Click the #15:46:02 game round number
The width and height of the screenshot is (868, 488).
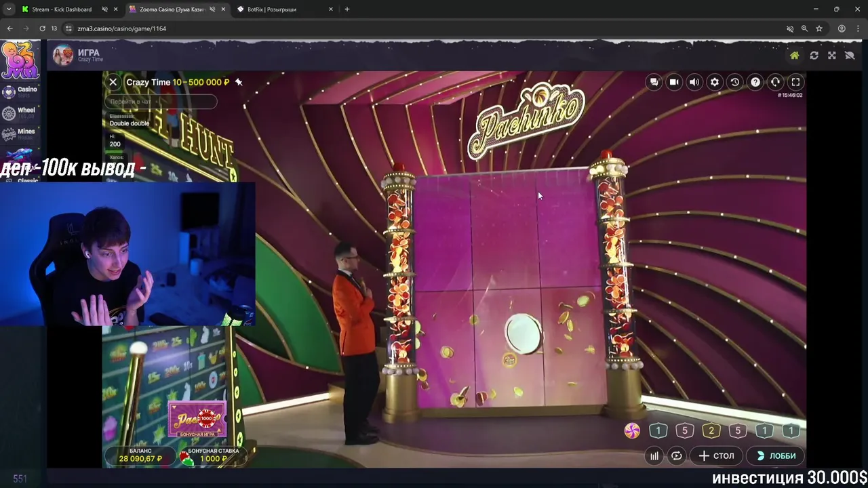[790, 96]
